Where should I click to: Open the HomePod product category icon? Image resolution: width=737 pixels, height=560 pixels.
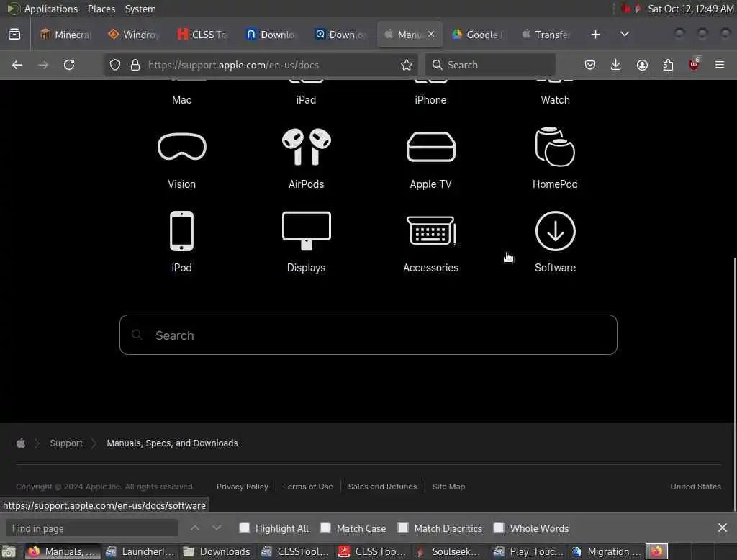555,147
